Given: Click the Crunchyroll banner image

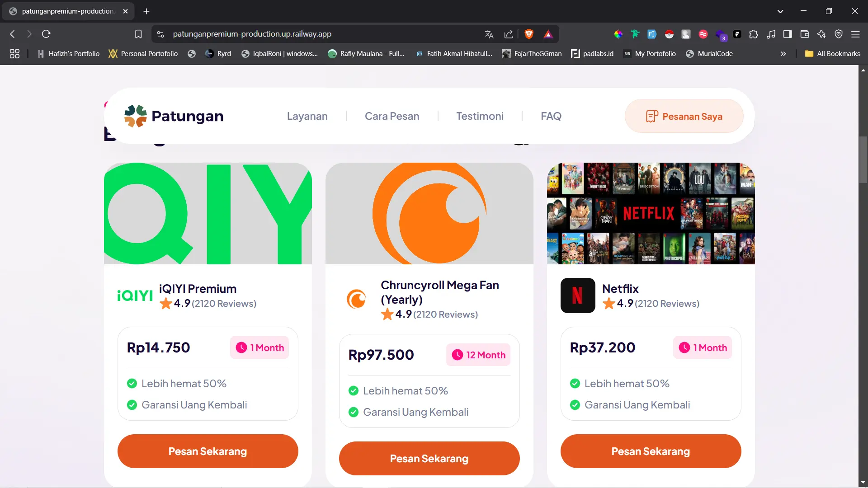Looking at the screenshot, I should (429, 213).
